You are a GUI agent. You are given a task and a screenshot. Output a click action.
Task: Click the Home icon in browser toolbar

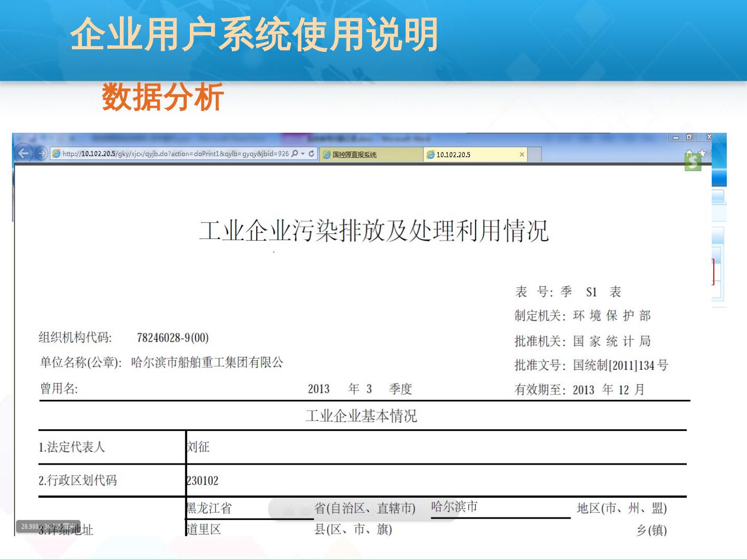point(689,153)
